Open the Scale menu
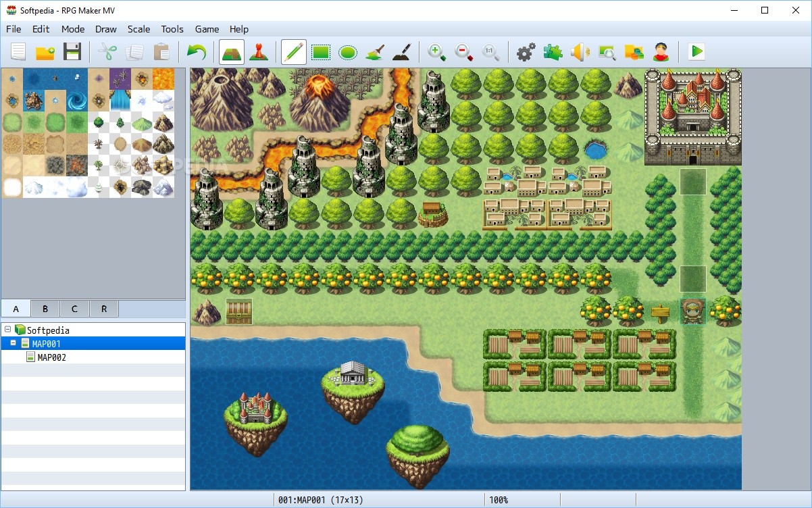The width and height of the screenshot is (812, 508). click(138, 29)
